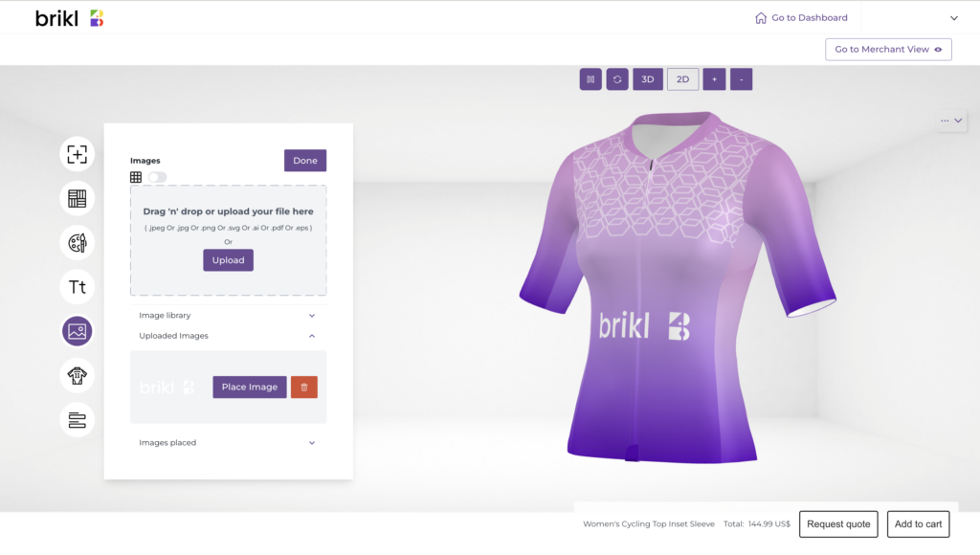The width and height of the screenshot is (980, 555).
Task: Open the top-right account dropdown chevron
Action: tap(954, 18)
